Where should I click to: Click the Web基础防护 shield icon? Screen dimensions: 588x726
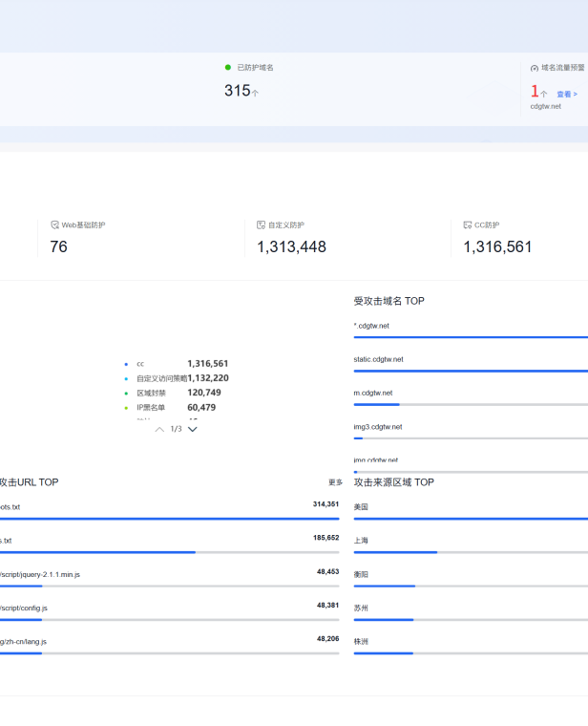point(54,225)
